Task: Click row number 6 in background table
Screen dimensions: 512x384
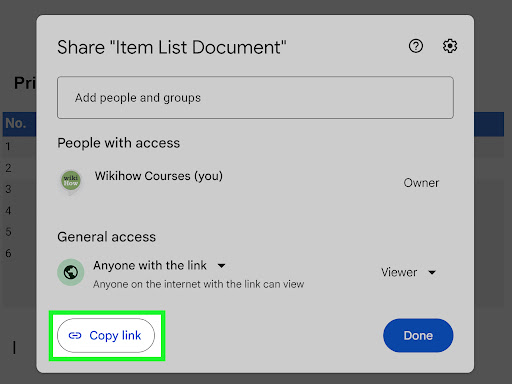Action: (x=8, y=253)
